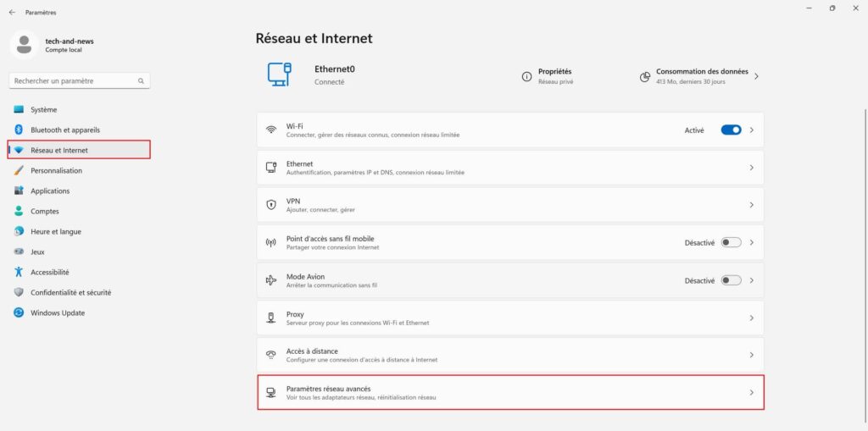
Task: Open the Accès à distance row
Action: (x=510, y=355)
